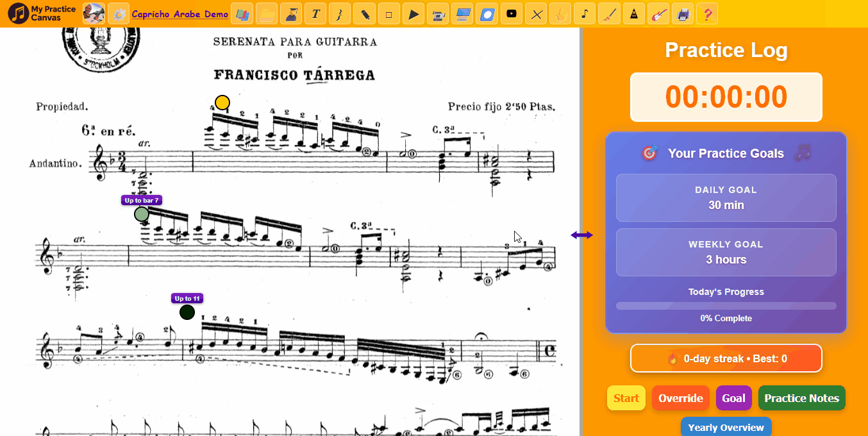Click the crossed lines X tool

tap(536, 13)
